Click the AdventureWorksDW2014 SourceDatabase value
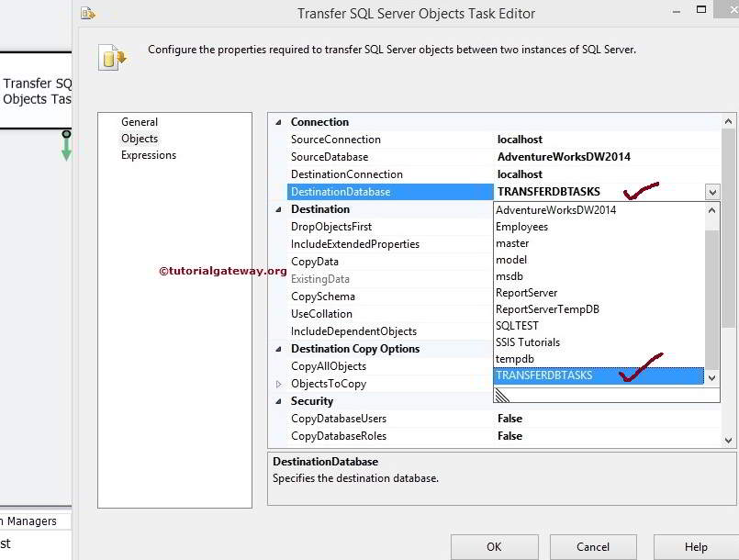Image resolution: width=739 pixels, height=560 pixels. (565, 157)
